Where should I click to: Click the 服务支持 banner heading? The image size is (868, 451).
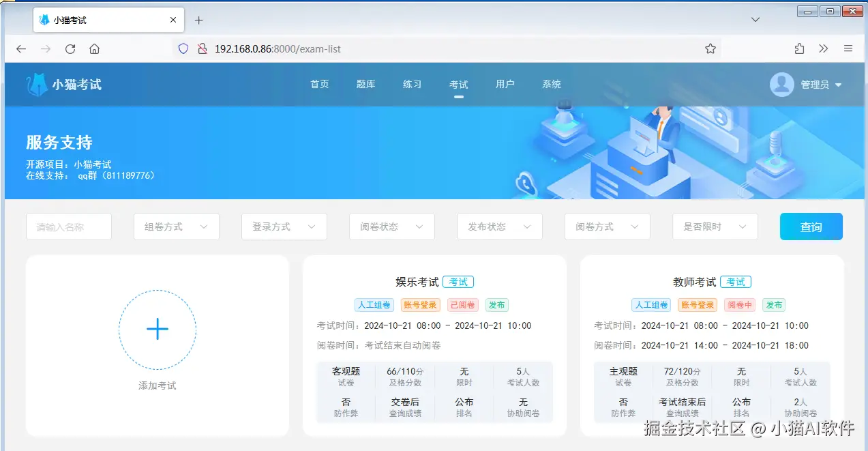click(59, 143)
